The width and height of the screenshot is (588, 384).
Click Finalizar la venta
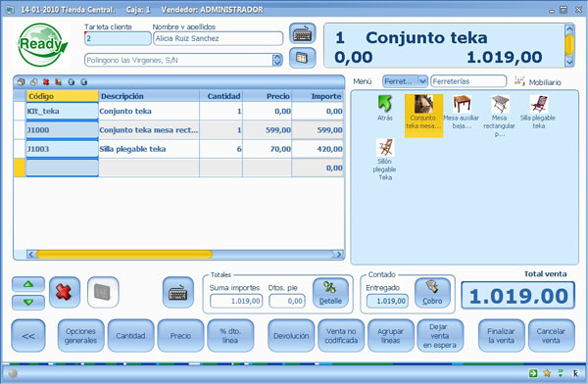[x=502, y=336]
